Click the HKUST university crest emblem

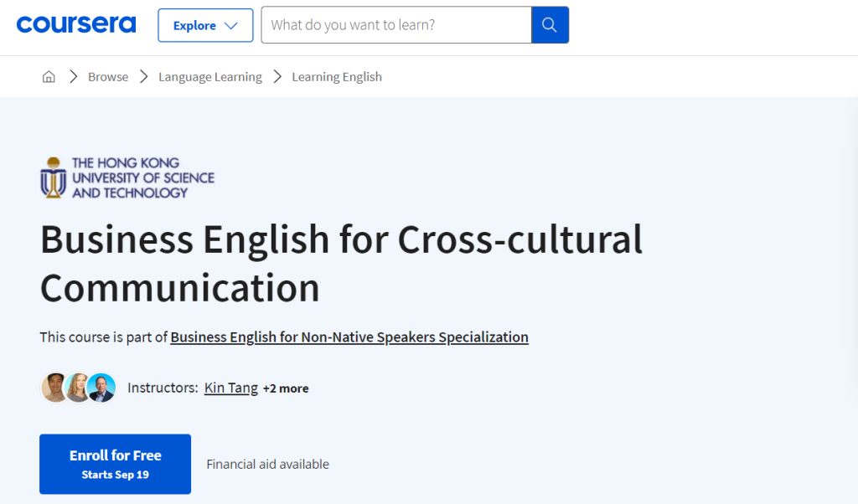pyautogui.click(x=54, y=177)
